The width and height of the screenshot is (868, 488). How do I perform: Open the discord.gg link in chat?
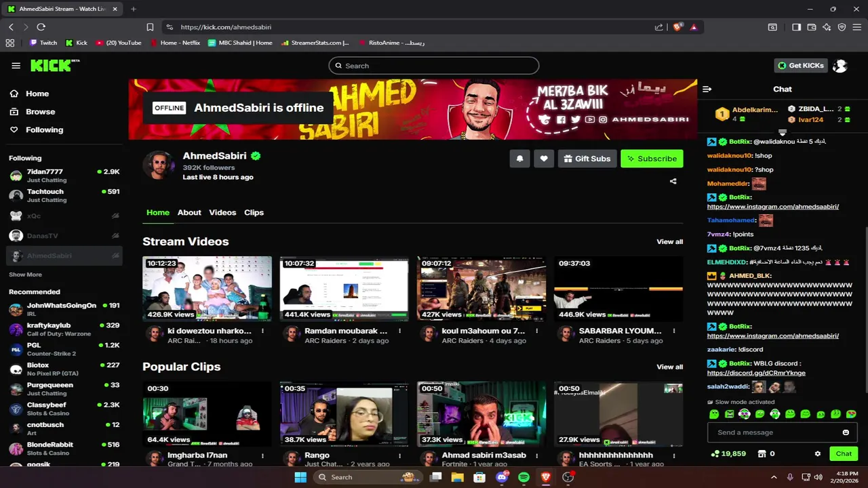(x=756, y=373)
